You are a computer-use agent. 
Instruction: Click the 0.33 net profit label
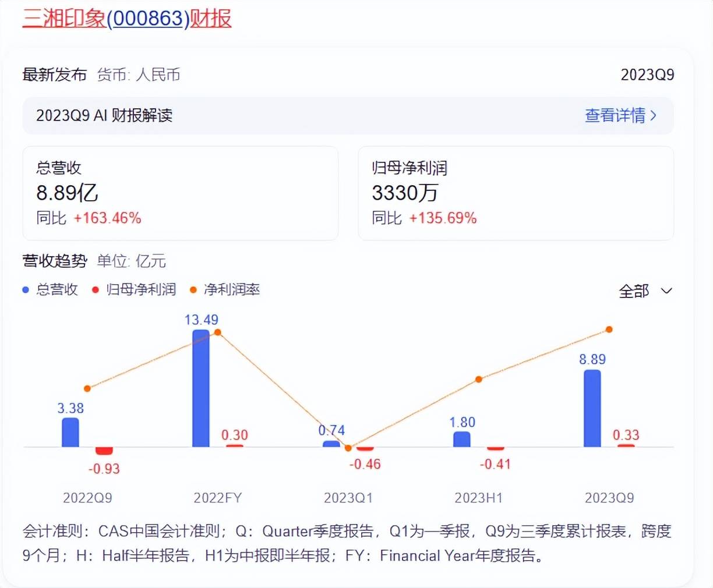point(626,435)
